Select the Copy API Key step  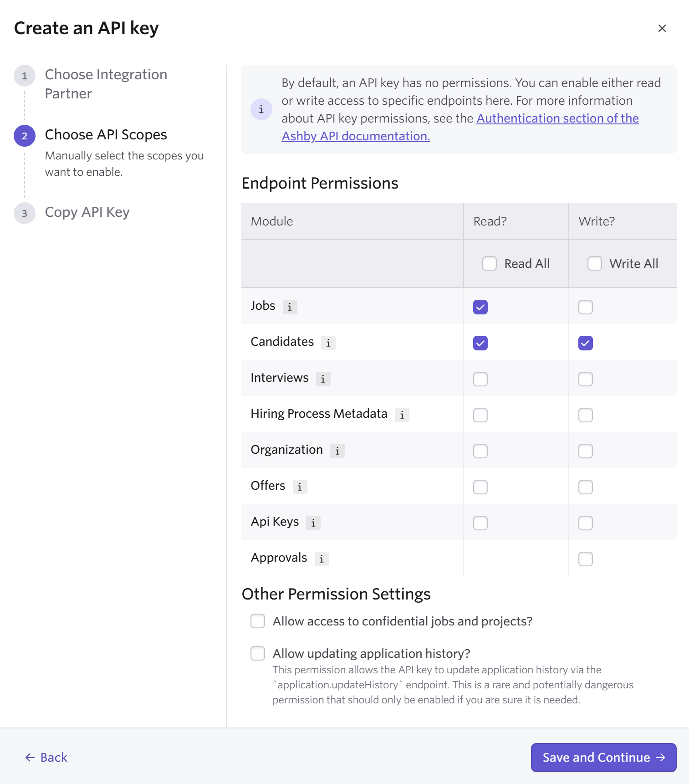coord(87,212)
